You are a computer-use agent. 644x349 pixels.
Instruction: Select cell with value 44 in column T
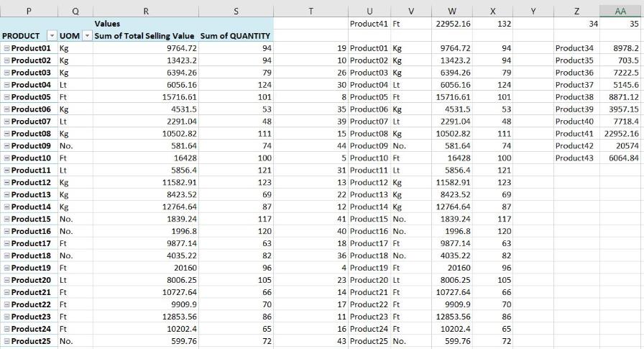[311, 146]
